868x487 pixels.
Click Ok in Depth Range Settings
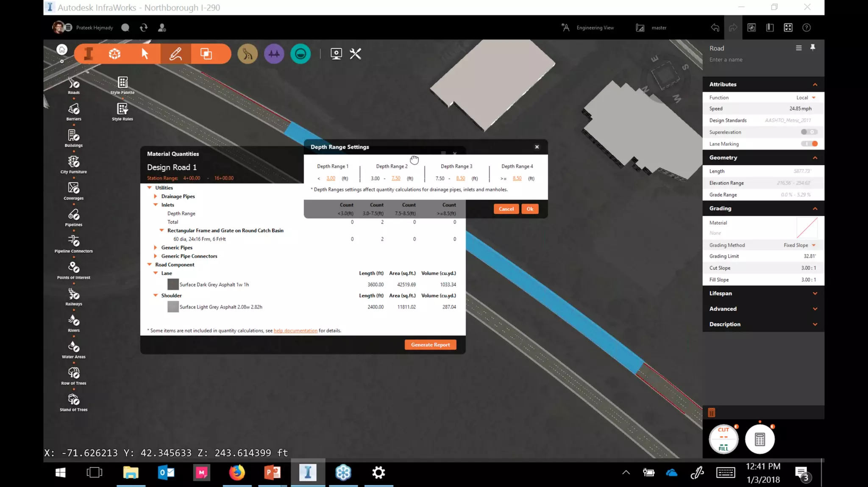[x=530, y=209]
